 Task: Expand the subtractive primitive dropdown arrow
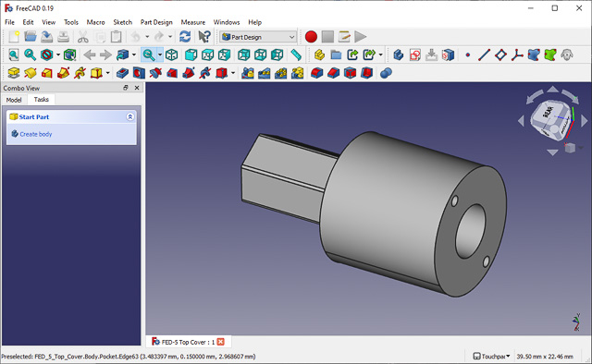233,73
